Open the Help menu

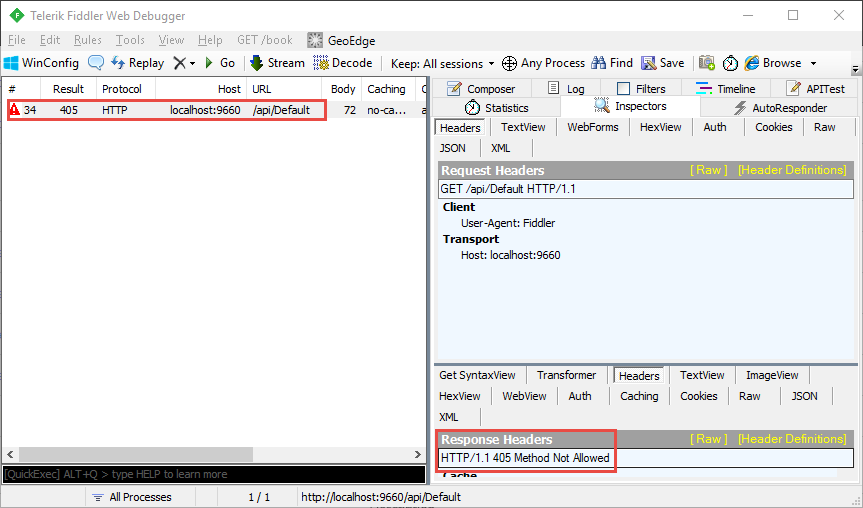(210, 40)
